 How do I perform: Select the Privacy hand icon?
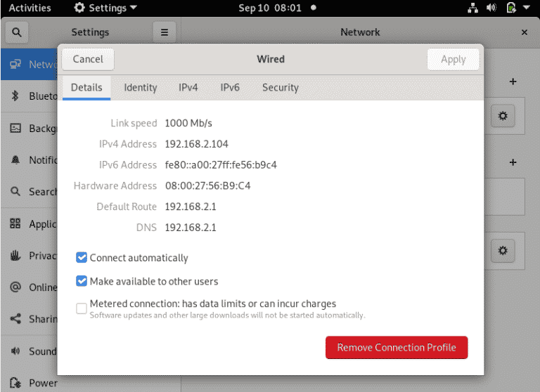(x=15, y=256)
